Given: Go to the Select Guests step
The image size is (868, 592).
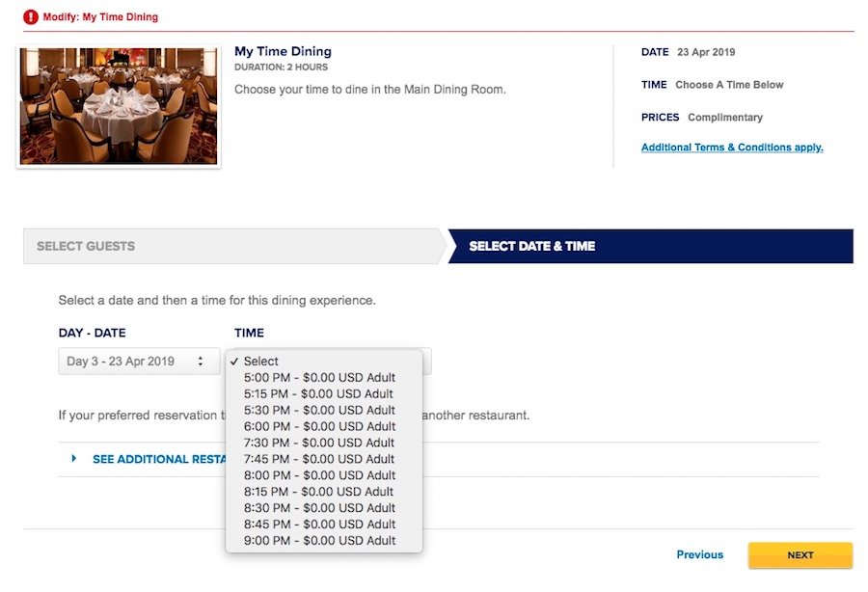Looking at the screenshot, I should coord(234,246).
